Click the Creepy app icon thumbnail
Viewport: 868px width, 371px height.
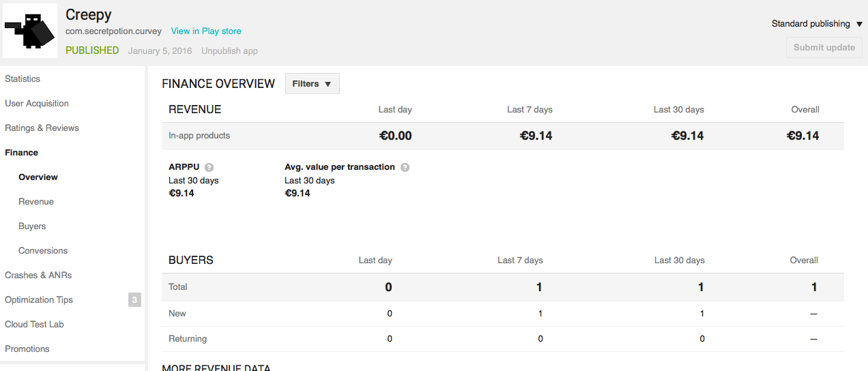(x=30, y=31)
